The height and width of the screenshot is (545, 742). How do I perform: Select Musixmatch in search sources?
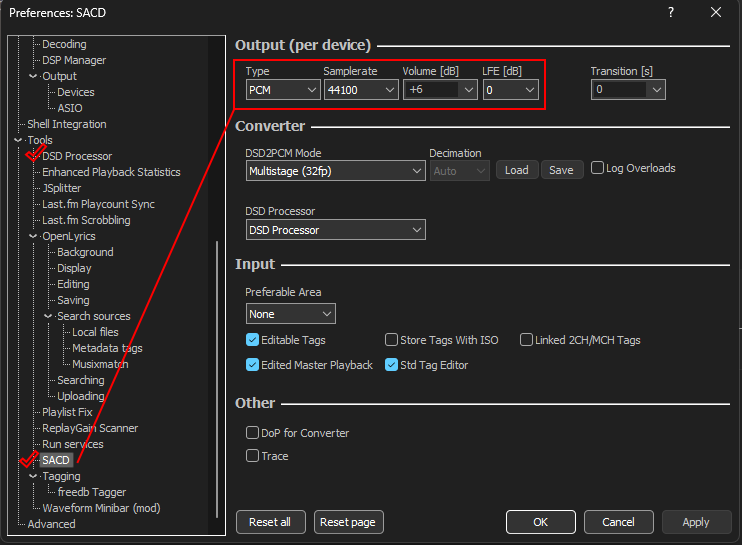tap(100, 364)
